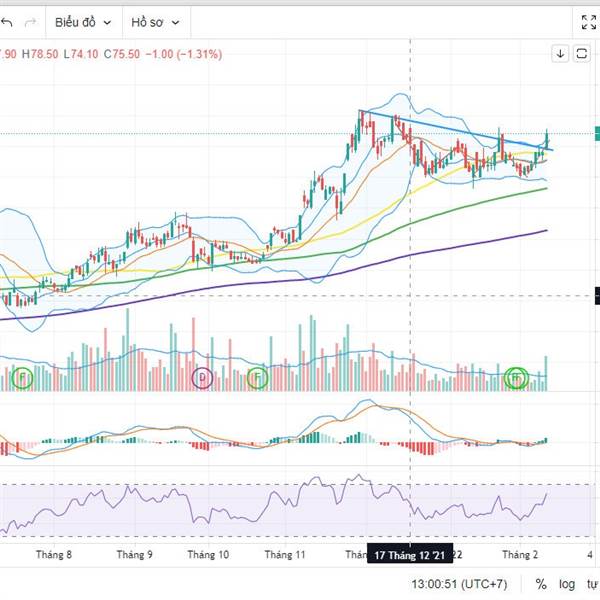This screenshot has height=600, width=600.
Task: Click the square bracket maximize pane button
Action: [x=581, y=54]
